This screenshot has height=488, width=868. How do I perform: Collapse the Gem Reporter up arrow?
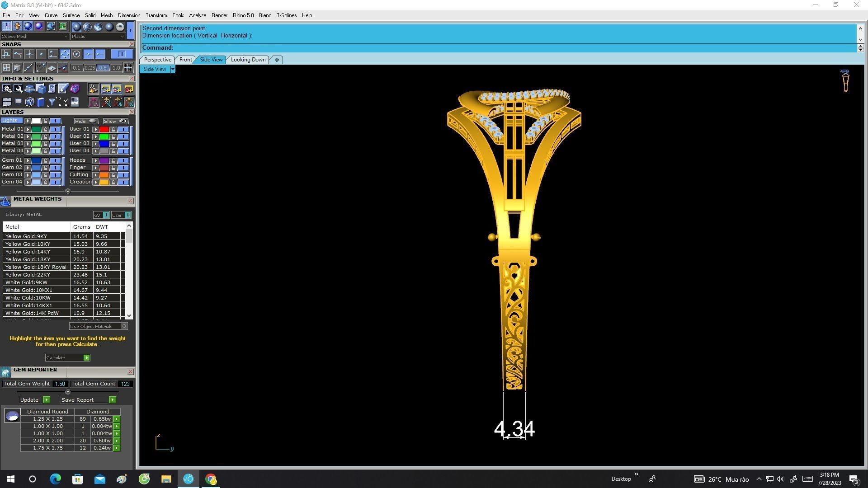(x=68, y=392)
